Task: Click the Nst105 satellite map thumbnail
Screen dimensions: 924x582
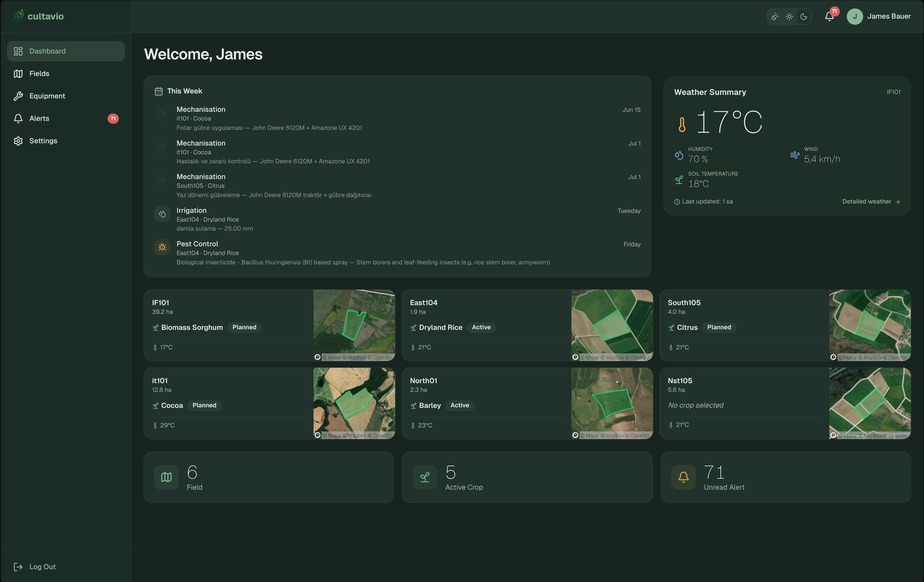Action: tap(870, 403)
